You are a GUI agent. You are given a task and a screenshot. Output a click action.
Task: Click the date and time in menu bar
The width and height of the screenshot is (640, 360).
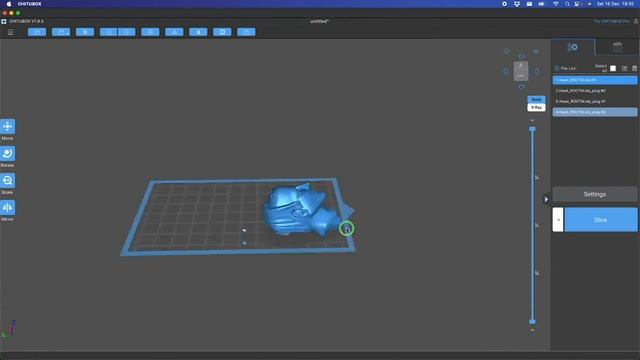pos(615,4)
